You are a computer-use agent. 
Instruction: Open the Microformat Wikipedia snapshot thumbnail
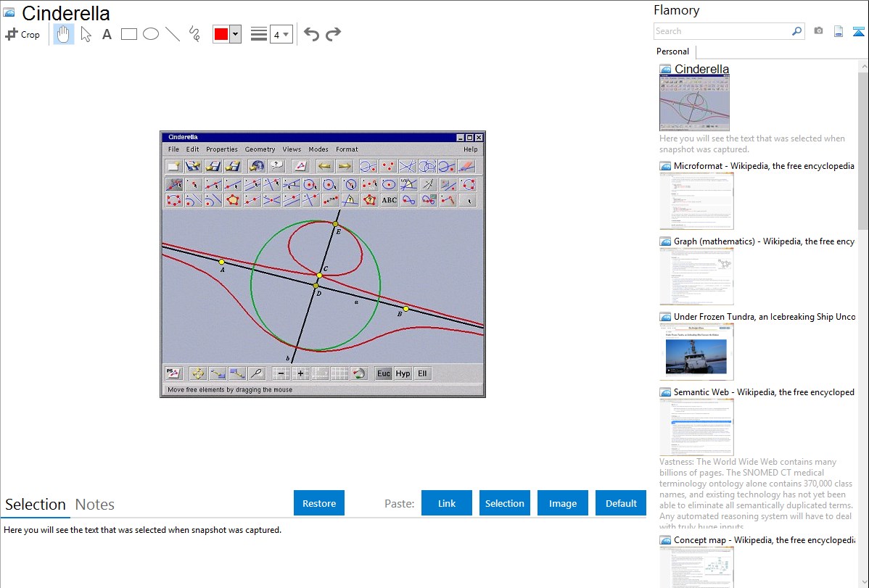(696, 201)
